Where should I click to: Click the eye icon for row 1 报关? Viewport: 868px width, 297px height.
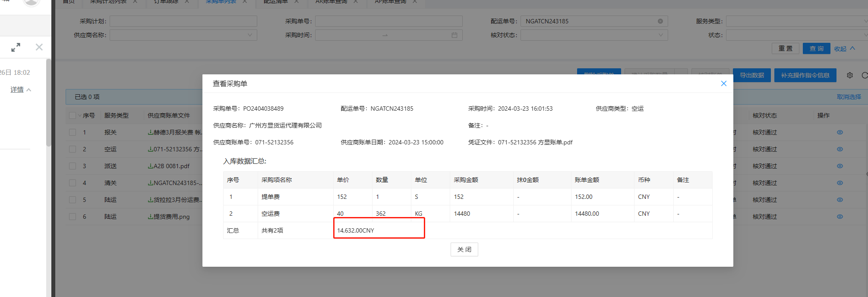[x=840, y=132]
